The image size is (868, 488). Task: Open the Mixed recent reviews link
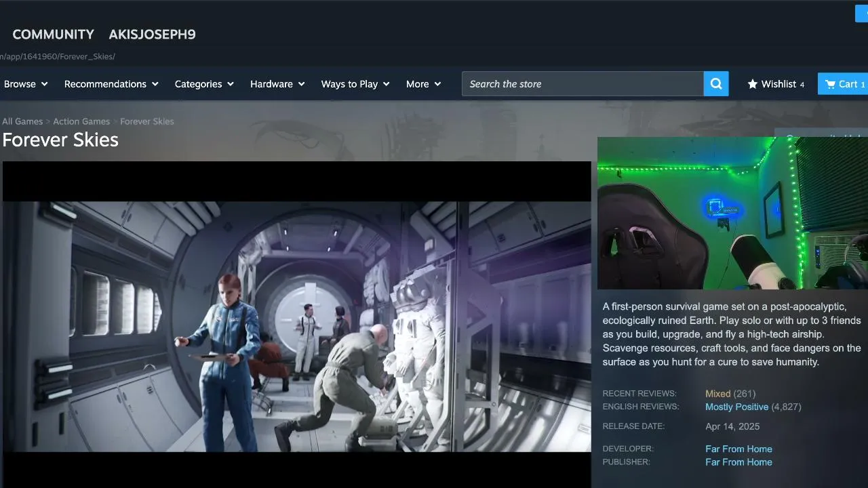click(717, 394)
